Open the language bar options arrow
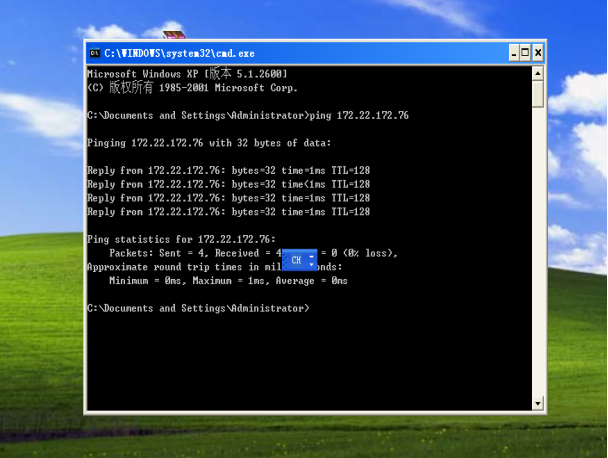The height and width of the screenshot is (458, 608). pyautogui.click(x=312, y=264)
